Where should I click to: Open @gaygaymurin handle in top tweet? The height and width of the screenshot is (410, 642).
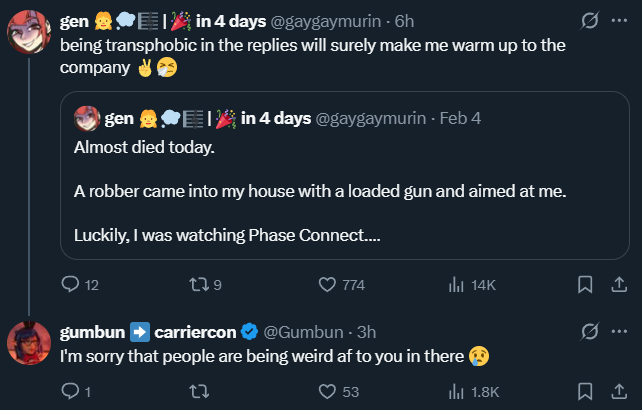tap(326, 21)
